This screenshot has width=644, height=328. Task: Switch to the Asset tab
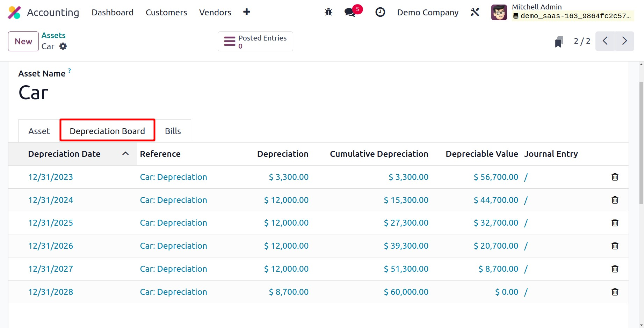(x=39, y=131)
